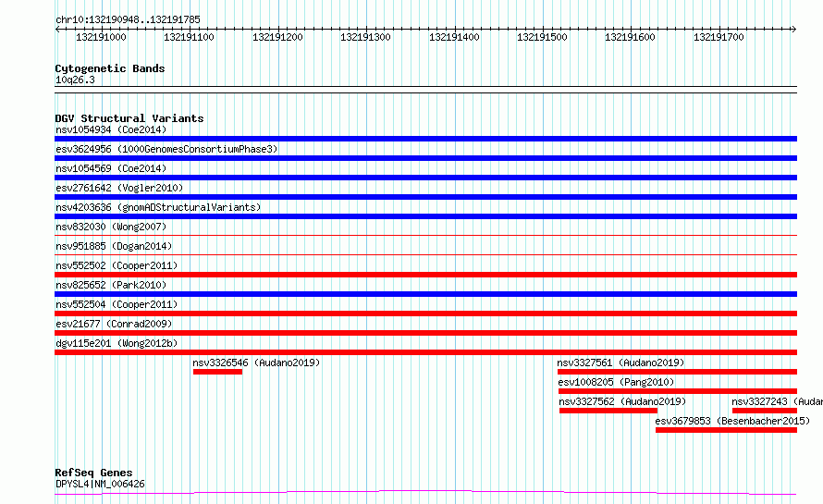Click ruler position 132191100
The image size is (823, 504).
click(x=189, y=37)
